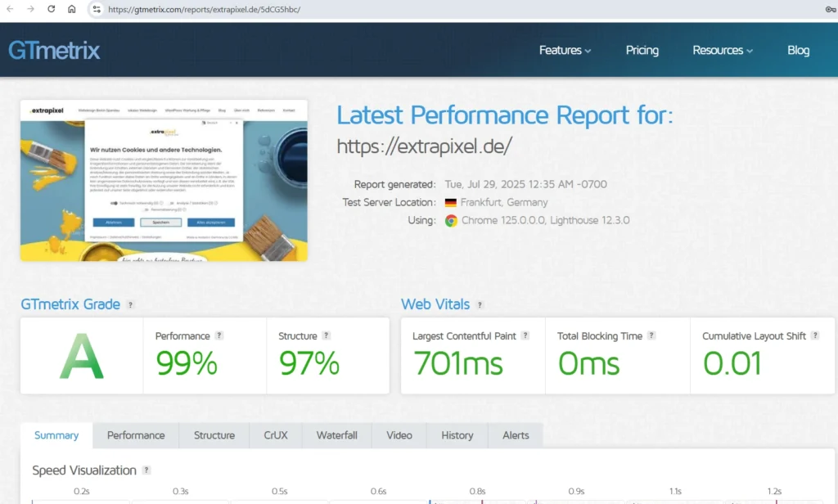Image resolution: width=838 pixels, height=504 pixels.
Task: Click the German flag icon
Action: point(451,203)
